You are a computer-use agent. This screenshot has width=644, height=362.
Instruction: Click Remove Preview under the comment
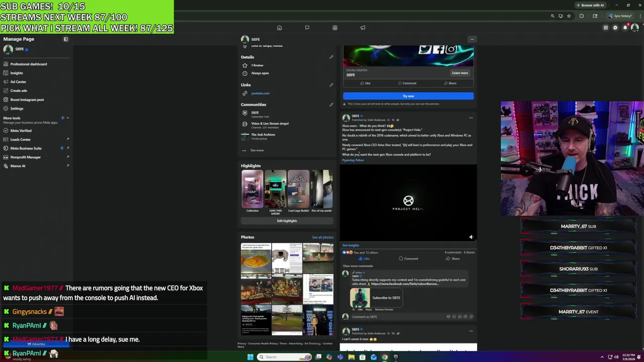[x=384, y=310]
